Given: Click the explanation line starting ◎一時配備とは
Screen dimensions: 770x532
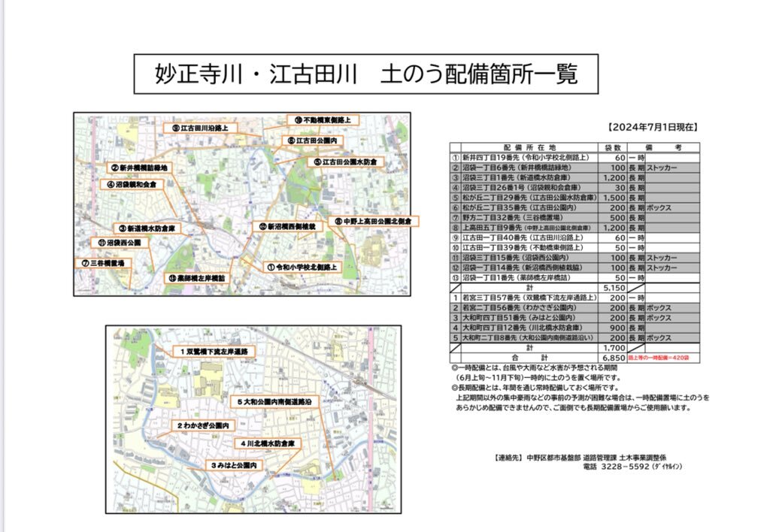Looking at the screenshot, I should click(535, 367).
